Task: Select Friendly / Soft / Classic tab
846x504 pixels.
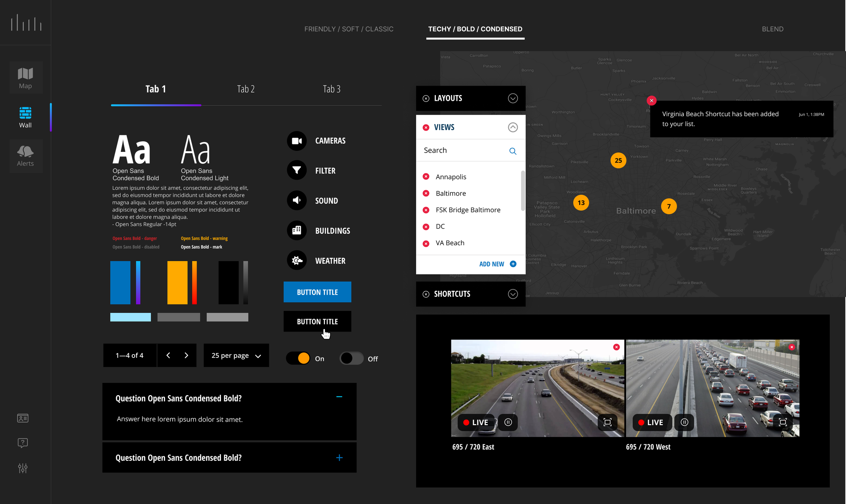Action: [349, 29]
